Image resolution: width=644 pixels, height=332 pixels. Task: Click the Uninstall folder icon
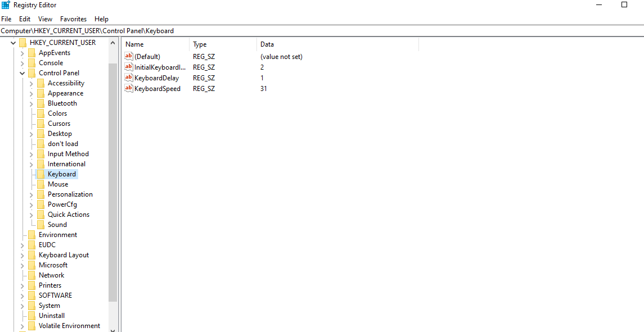(31, 316)
